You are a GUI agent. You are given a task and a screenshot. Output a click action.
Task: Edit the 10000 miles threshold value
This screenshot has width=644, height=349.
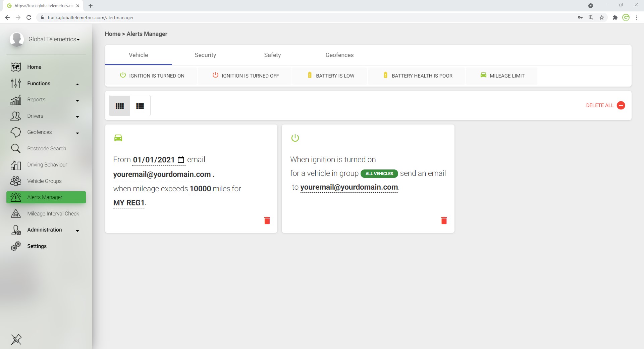coord(200,189)
